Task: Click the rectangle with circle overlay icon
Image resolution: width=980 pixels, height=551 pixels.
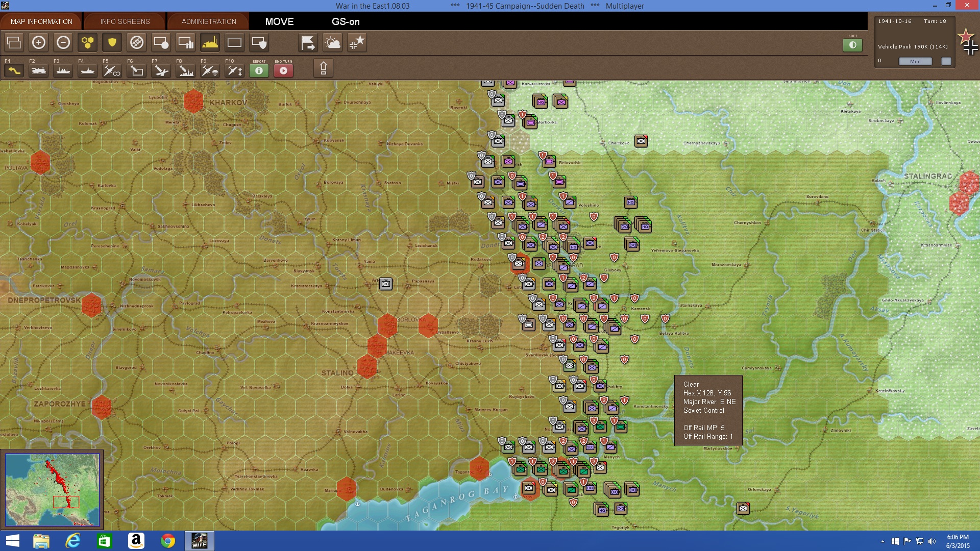Action: pyautogui.click(x=161, y=42)
